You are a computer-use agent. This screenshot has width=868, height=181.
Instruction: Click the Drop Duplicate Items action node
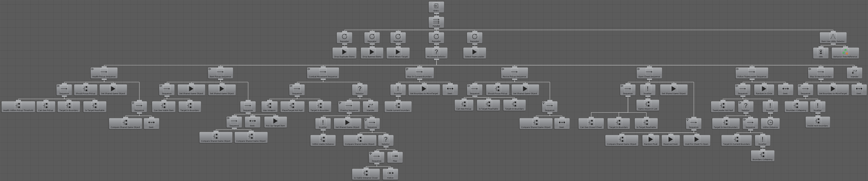[x=344, y=53]
